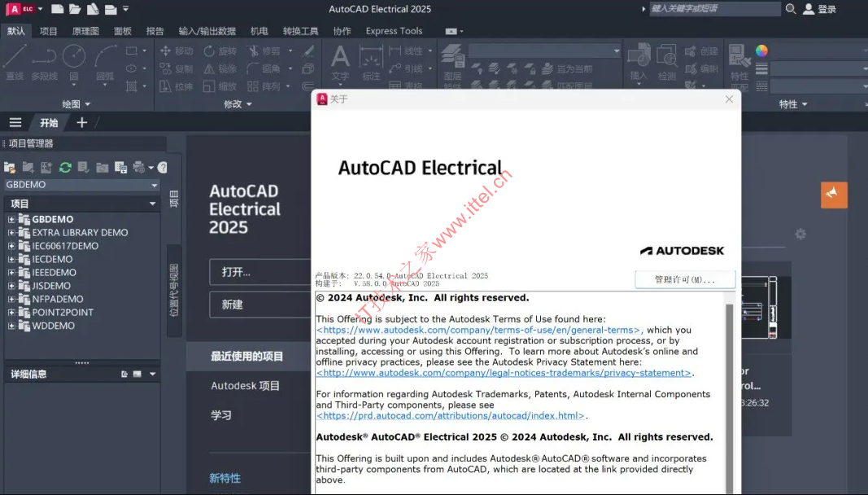
Task: Click the 新特性 link on start page
Action: 225,479
